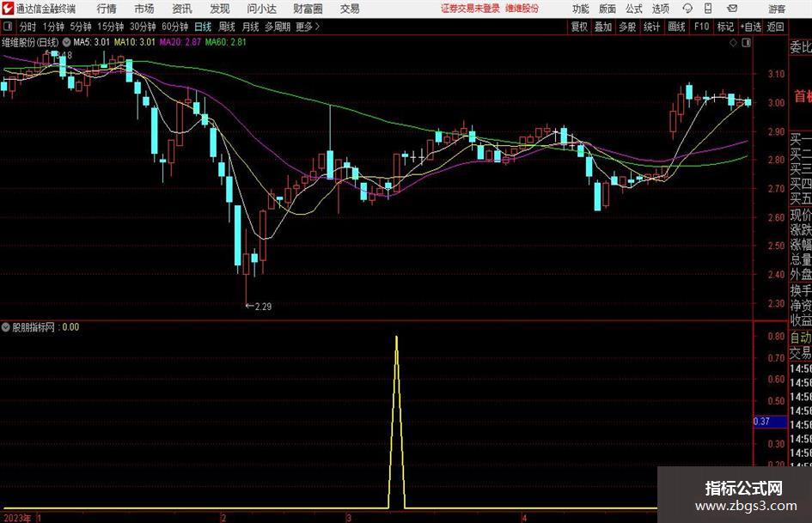Open F10 company info
812x523 pixels.
[x=701, y=27]
